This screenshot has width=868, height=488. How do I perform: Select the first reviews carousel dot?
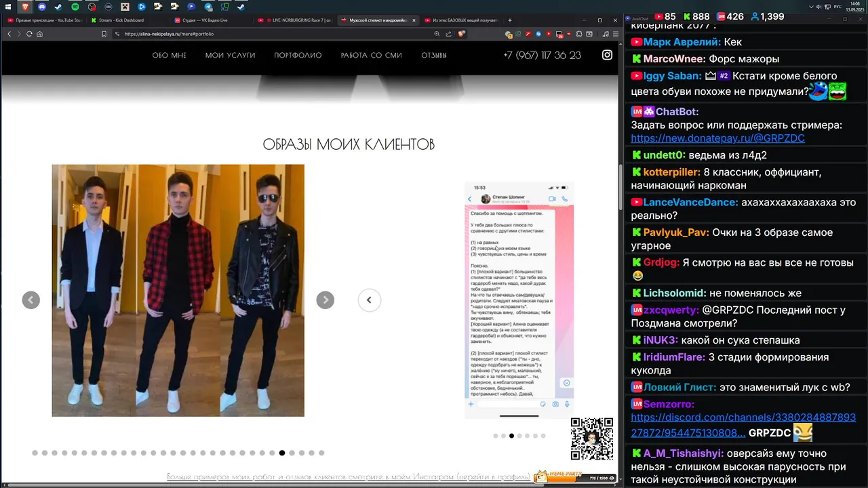click(x=496, y=436)
